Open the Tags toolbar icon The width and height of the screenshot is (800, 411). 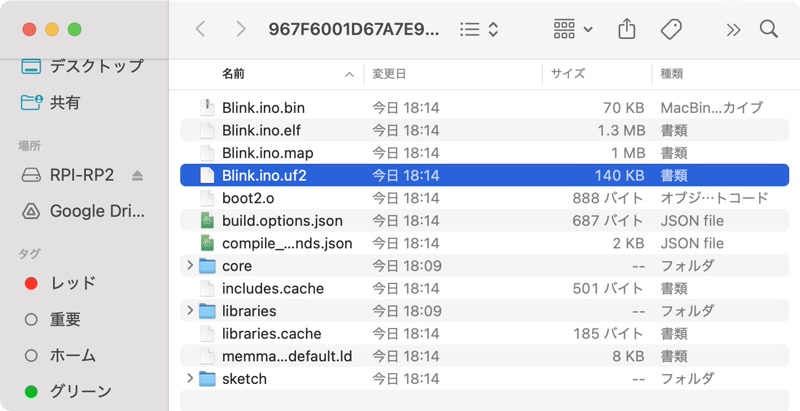tap(672, 29)
